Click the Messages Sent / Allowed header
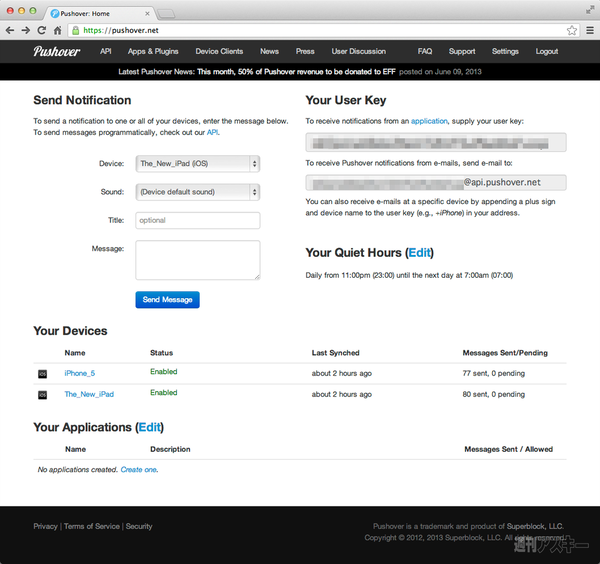 point(509,449)
